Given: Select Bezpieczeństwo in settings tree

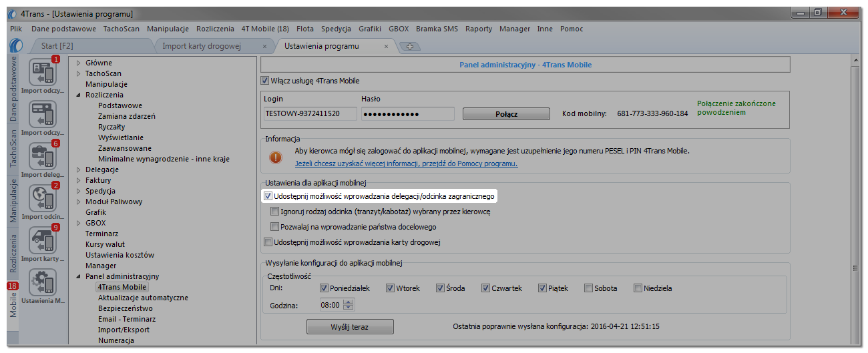Looking at the screenshot, I should click(x=125, y=308).
